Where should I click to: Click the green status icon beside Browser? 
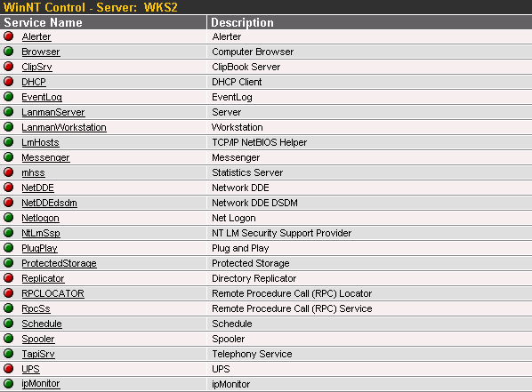9,52
